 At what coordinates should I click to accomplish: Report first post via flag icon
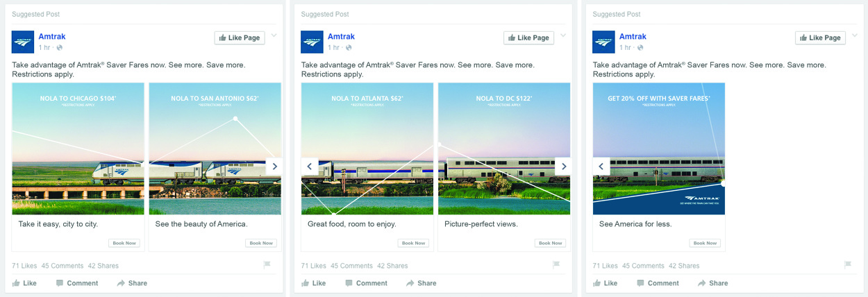267,265
